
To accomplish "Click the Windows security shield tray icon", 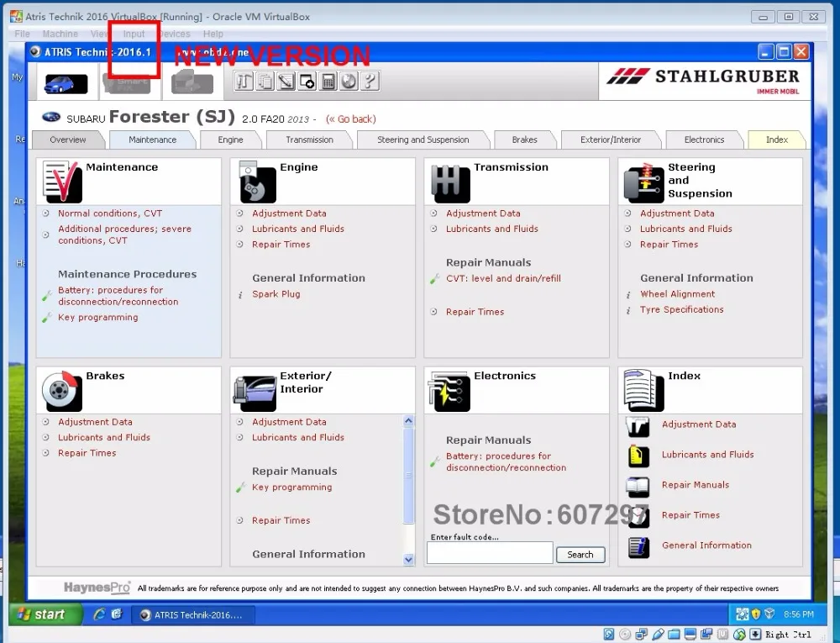I will [x=756, y=614].
